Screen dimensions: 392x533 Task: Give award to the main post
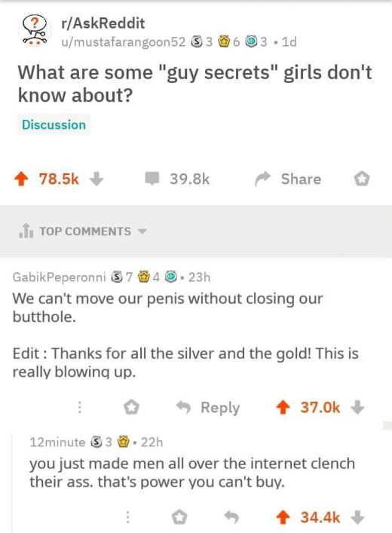tap(361, 179)
